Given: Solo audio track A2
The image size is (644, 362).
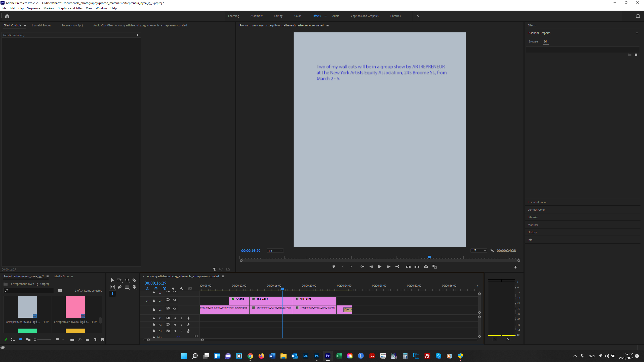Looking at the screenshot, I should click(x=181, y=325).
